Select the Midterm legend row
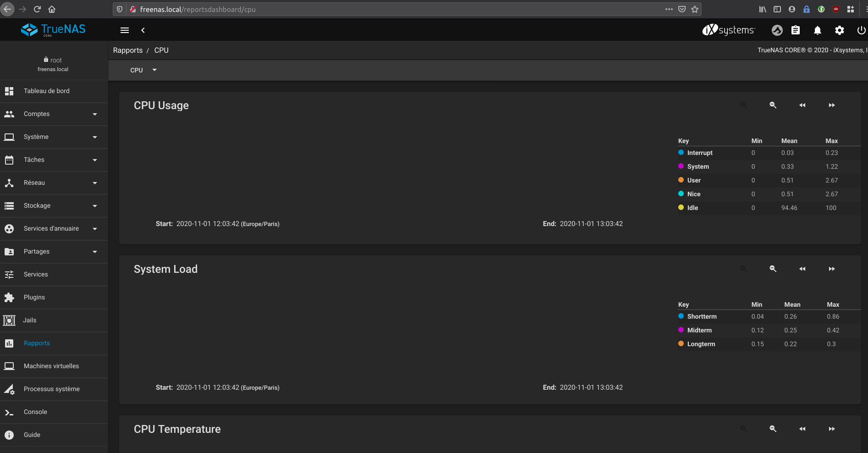The width and height of the screenshot is (868, 453). 769,330
